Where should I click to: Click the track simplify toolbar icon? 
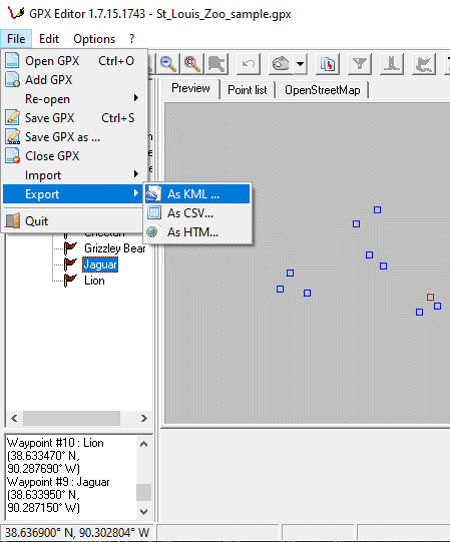(424, 64)
